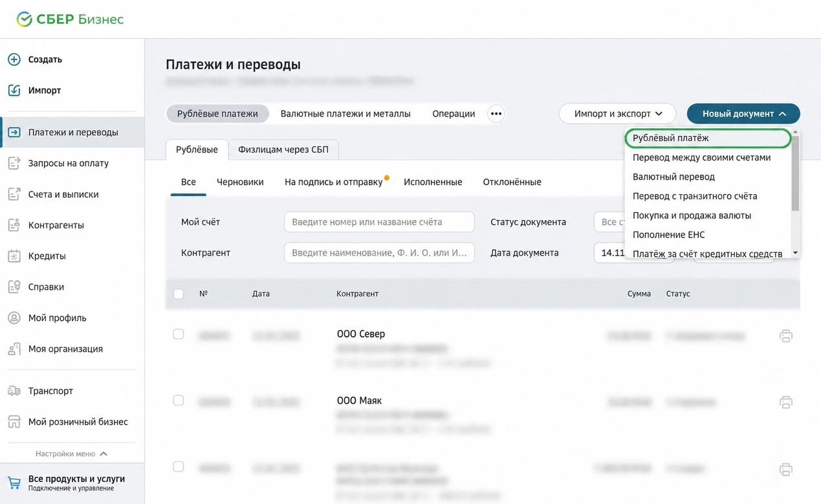Show Исполненные filter tab
This screenshot has width=821, height=504.
[433, 182]
